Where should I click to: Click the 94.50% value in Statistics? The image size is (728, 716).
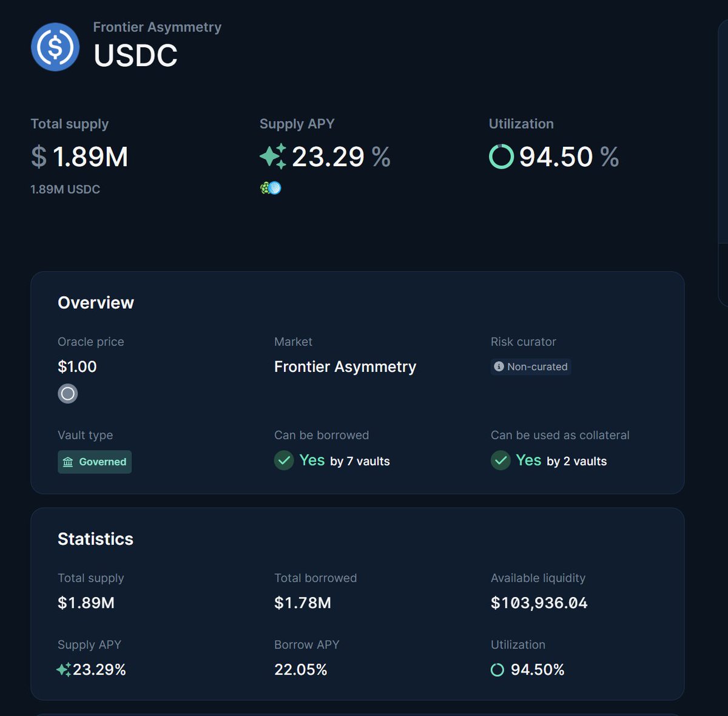click(x=538, y=669)
